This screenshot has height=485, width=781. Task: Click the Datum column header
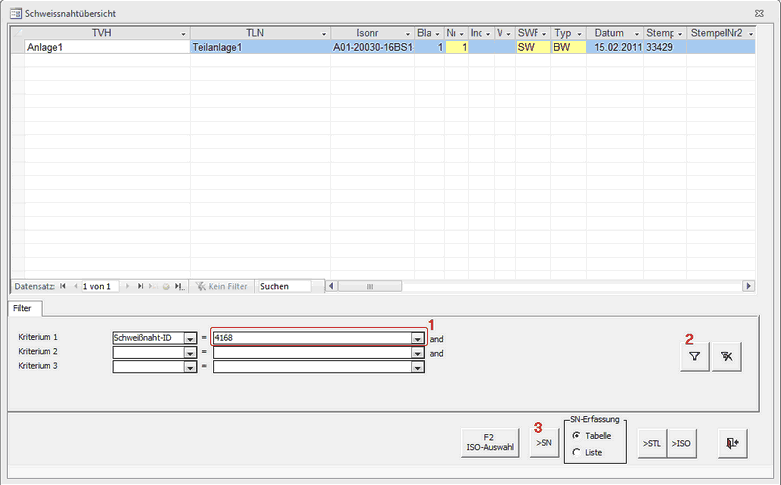(x=609, y=33)
